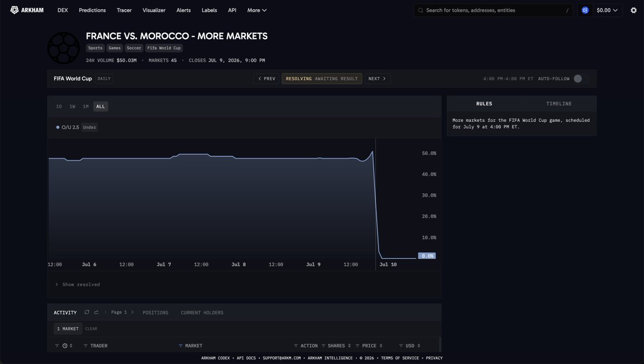Select the 1M chart range

coord(85,107)
